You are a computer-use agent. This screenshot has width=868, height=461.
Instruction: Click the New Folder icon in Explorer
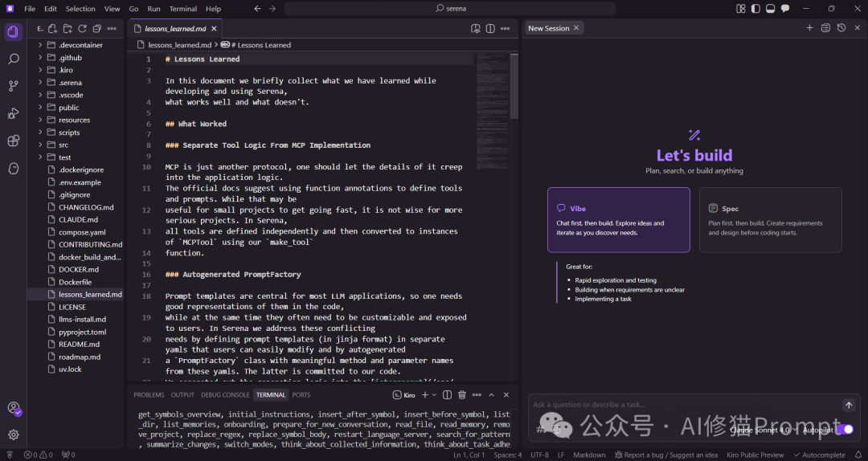pos(68,28)
